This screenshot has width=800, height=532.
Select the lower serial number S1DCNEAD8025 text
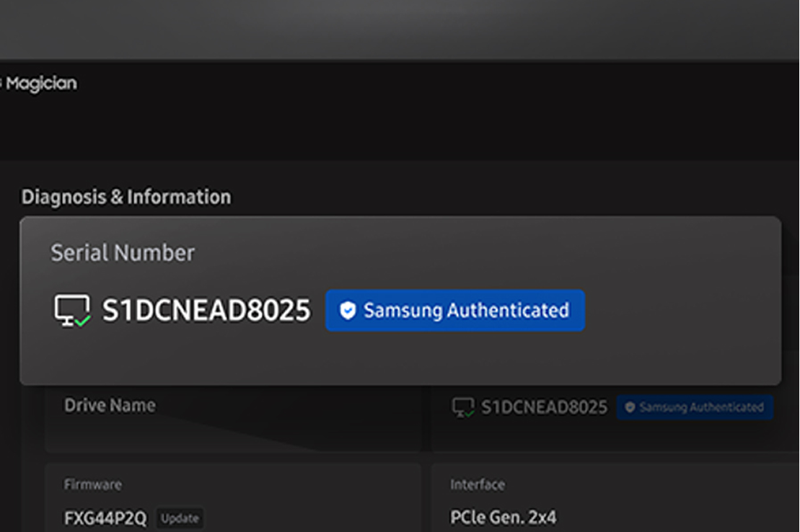coord(545,407)
